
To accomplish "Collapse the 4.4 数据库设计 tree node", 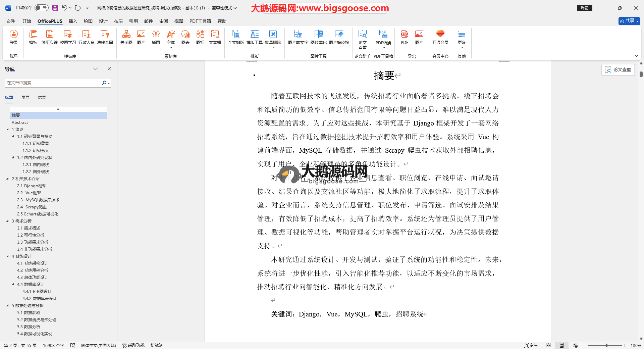I will (x=13, y=284).
